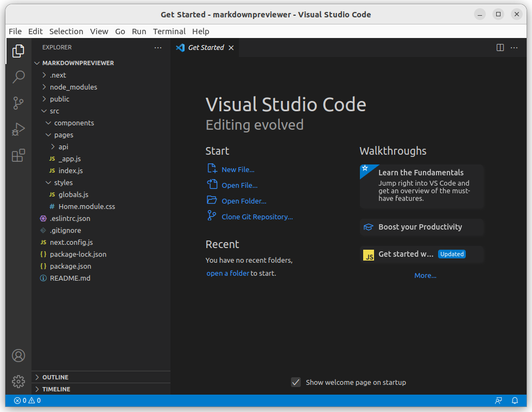The width and height of the screenshot is (532, 412).
Task: Expand the .next folder
Action: (44, 75)
